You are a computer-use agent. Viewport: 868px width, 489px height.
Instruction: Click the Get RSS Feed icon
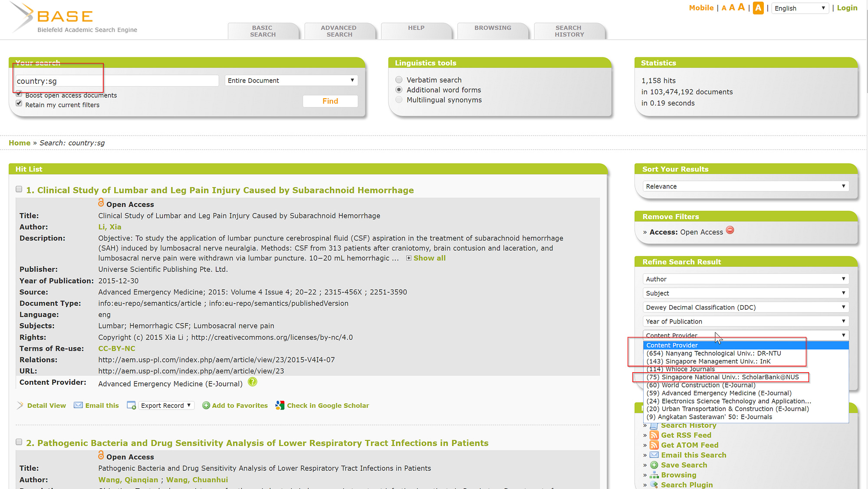point(654,435)
